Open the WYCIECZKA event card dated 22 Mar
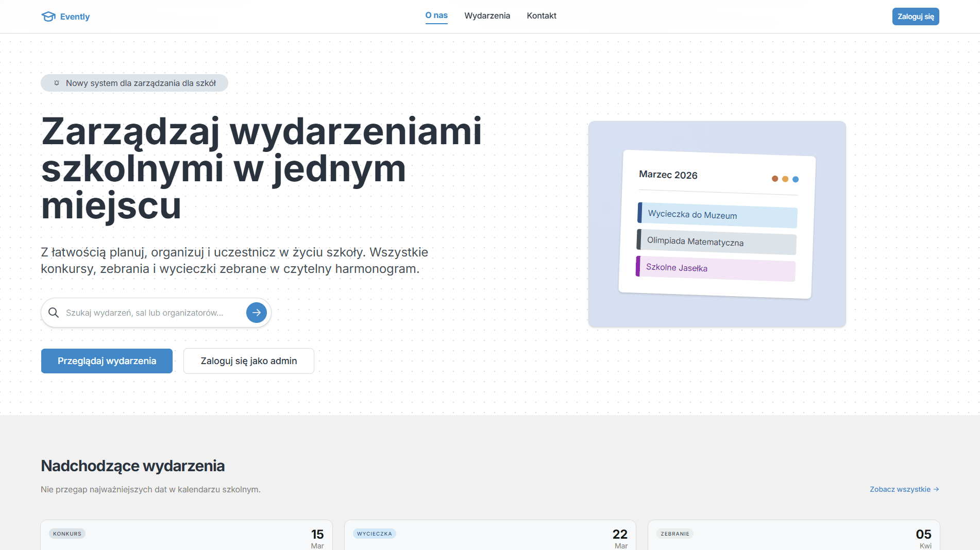The image size is (980, 550). (490, 535)
